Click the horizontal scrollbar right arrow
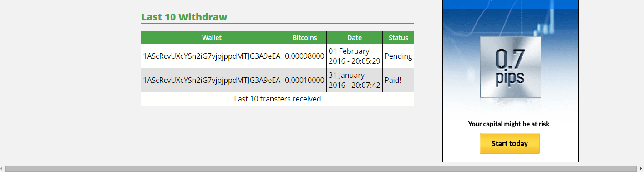This screenshot has height=172, width=644. pos(641,169)
